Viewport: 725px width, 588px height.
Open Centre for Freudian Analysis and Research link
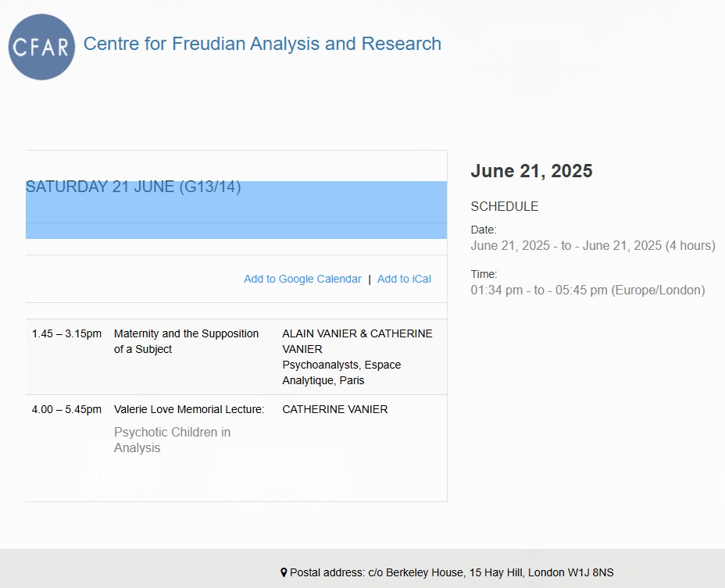pyautogui.click(x=262, y=44)
